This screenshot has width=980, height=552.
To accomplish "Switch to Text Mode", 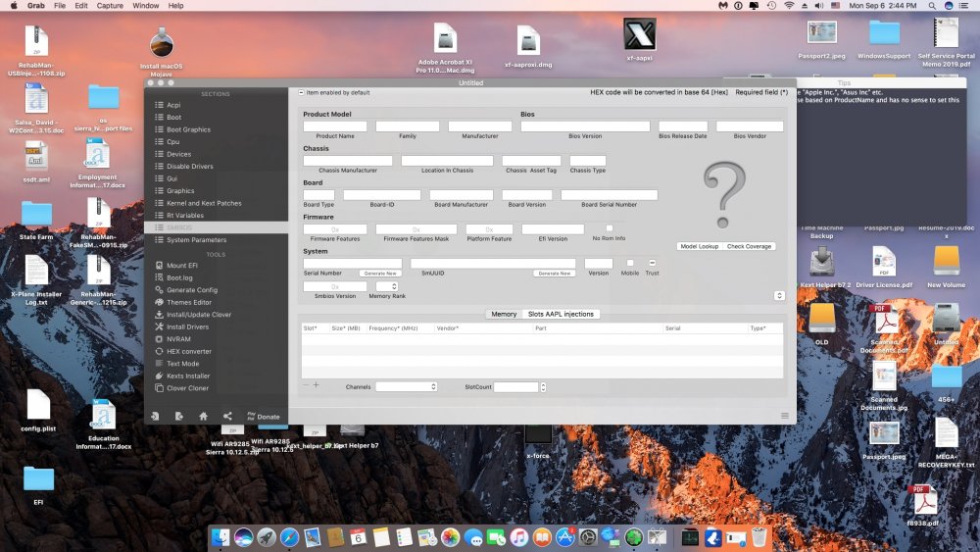I will 182,363.
